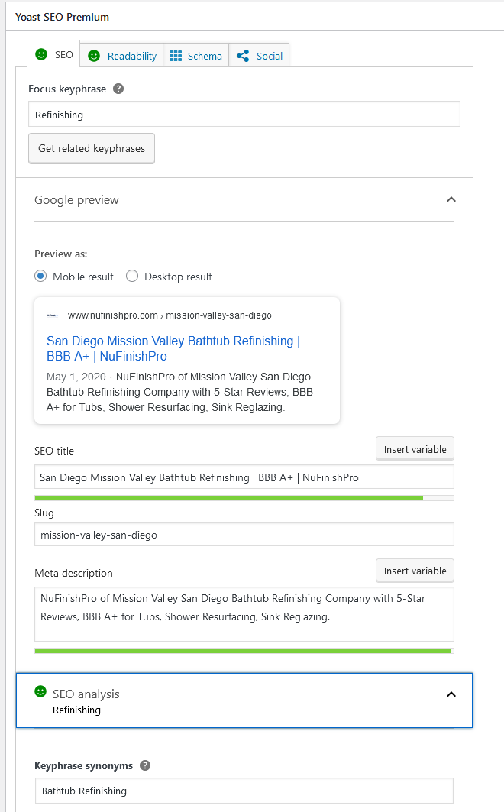Click the SEO analysis green smiley icon

(x=40, y=691)
